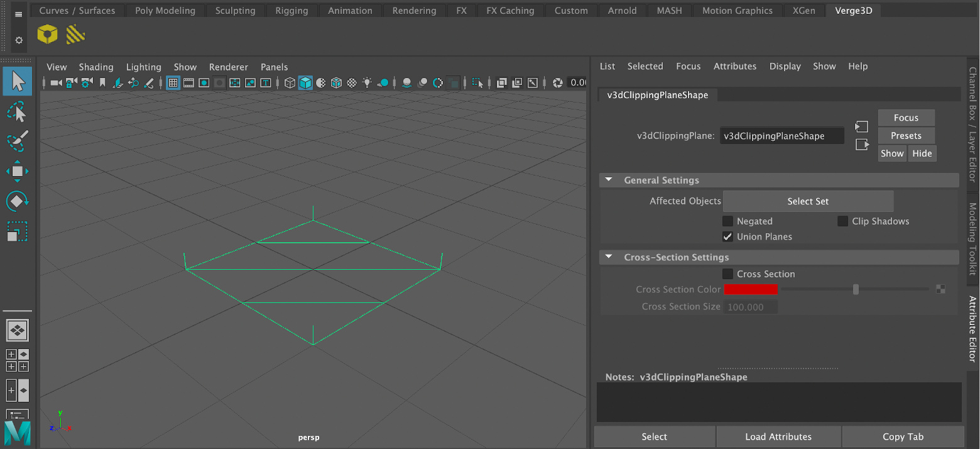Enable the Negated checkbox
Viewport: 980px width, 449px height.
(727, 221)
